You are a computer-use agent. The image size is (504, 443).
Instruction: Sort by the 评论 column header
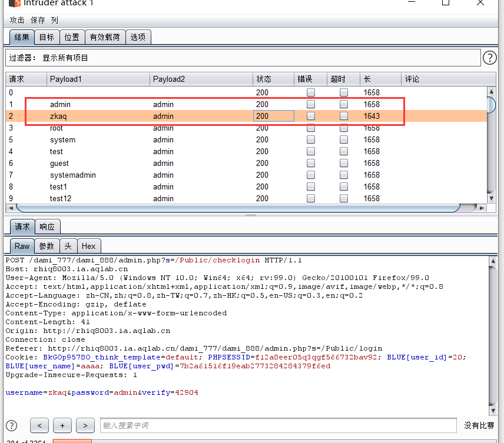click(x=448, y=79)
